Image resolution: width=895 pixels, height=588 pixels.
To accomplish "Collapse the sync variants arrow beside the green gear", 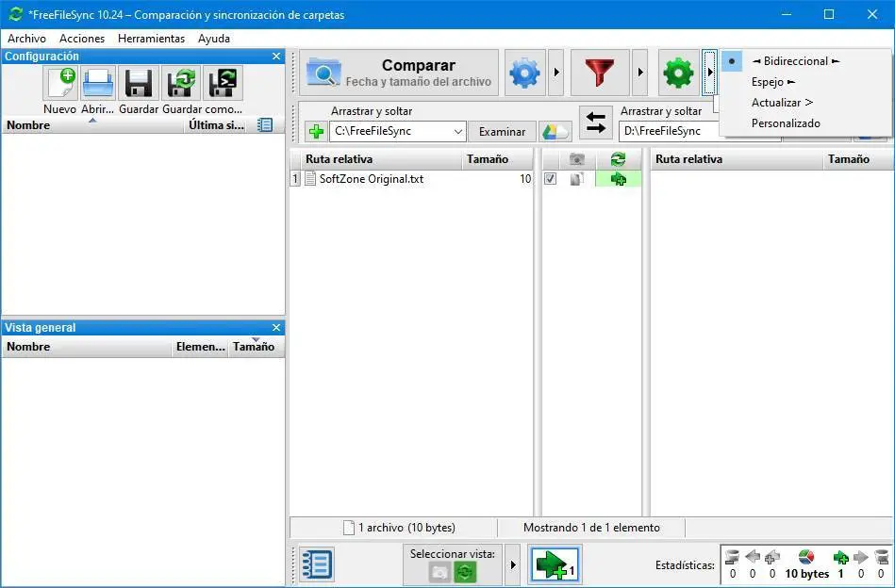I will (x=709, y=73).
